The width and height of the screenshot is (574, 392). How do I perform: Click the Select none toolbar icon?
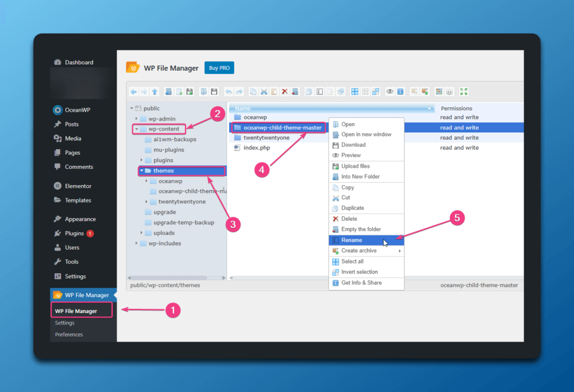[x=365, y=91]
